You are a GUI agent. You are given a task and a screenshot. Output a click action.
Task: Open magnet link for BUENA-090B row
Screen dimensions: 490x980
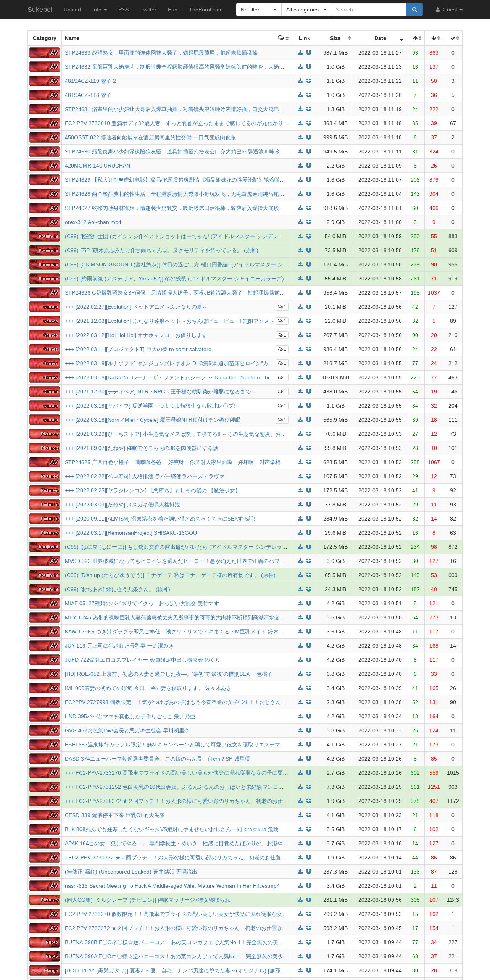click(x=309, y=942)
